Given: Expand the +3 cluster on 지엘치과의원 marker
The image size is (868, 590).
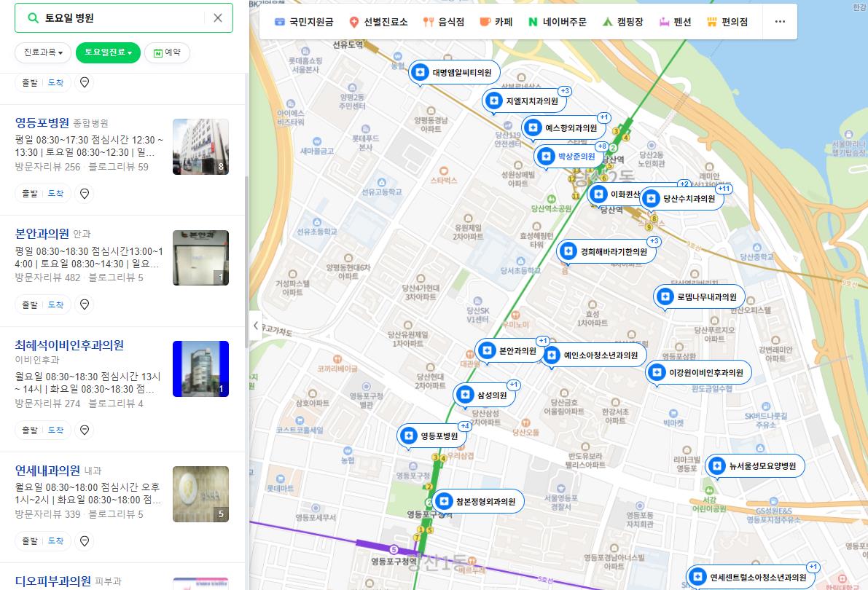Looking at the screenshot, I should pos(564,91).
